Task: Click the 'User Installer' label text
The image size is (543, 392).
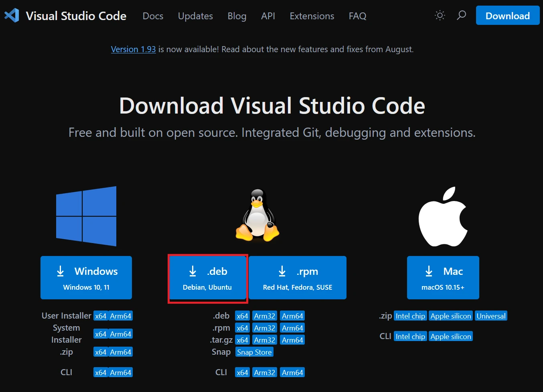Action: [67, 316]
